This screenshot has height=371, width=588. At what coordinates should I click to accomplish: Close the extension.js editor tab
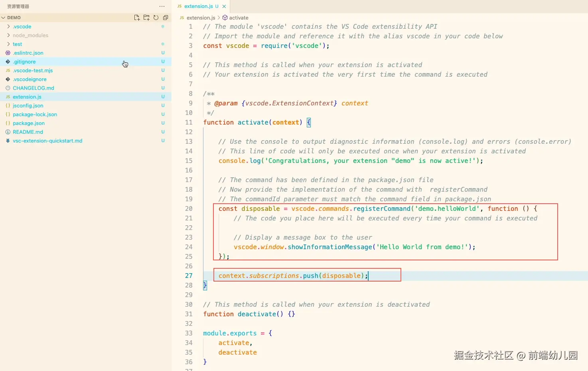tap(224, 6)
